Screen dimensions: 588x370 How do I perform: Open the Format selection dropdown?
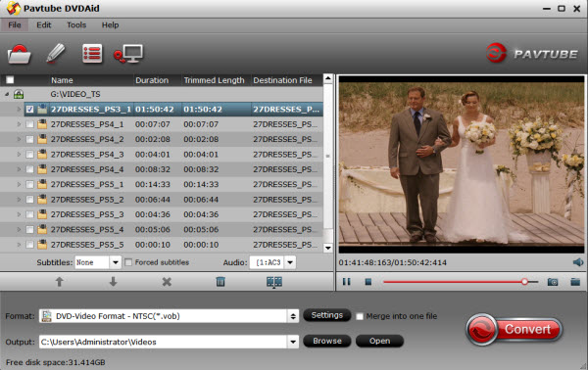[x=293, y=316]
